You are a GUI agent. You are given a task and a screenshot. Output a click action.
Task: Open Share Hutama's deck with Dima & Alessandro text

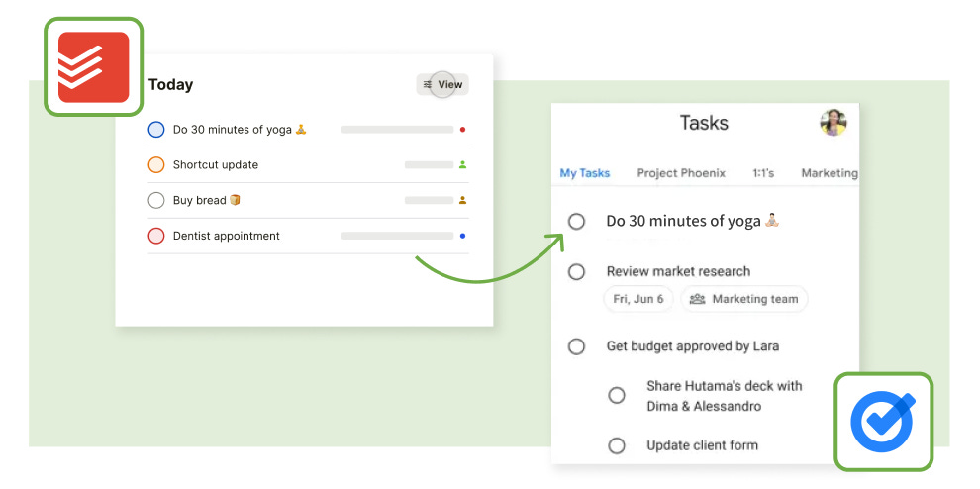pyautogui.click(x=725, y=396)
